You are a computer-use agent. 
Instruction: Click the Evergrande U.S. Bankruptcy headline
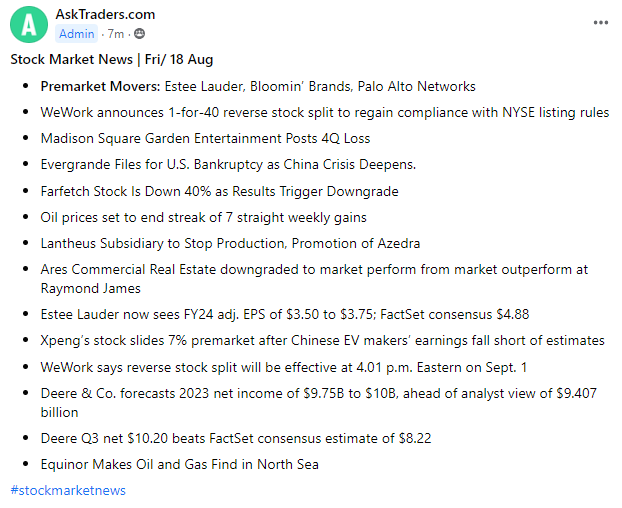click(x=228, y=164)
